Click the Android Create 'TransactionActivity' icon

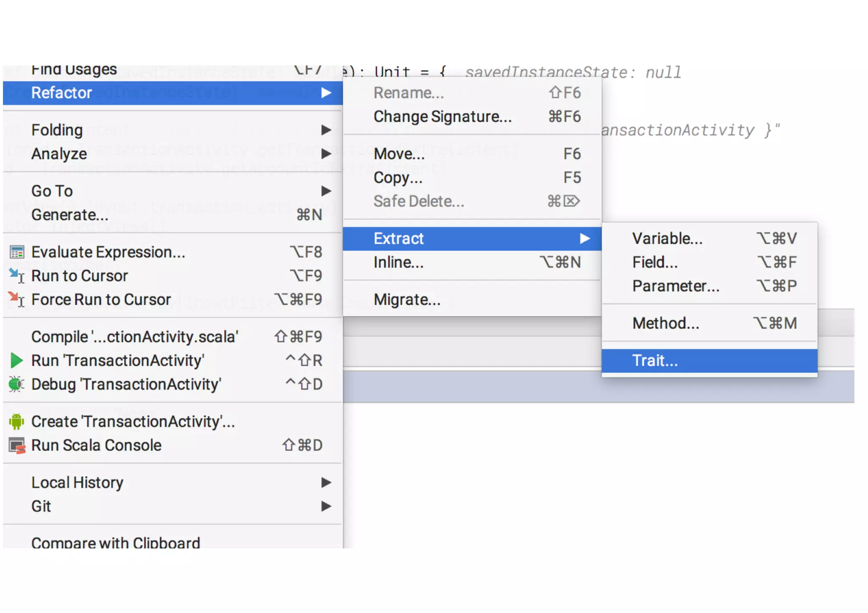click(17, 422)
